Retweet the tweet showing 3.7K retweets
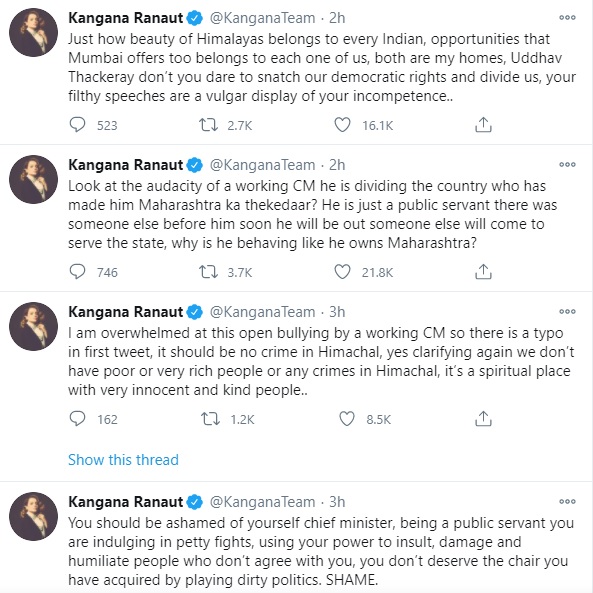Viewport: 593px width, 593px height. pyautogui.click(x=208, y=272)
